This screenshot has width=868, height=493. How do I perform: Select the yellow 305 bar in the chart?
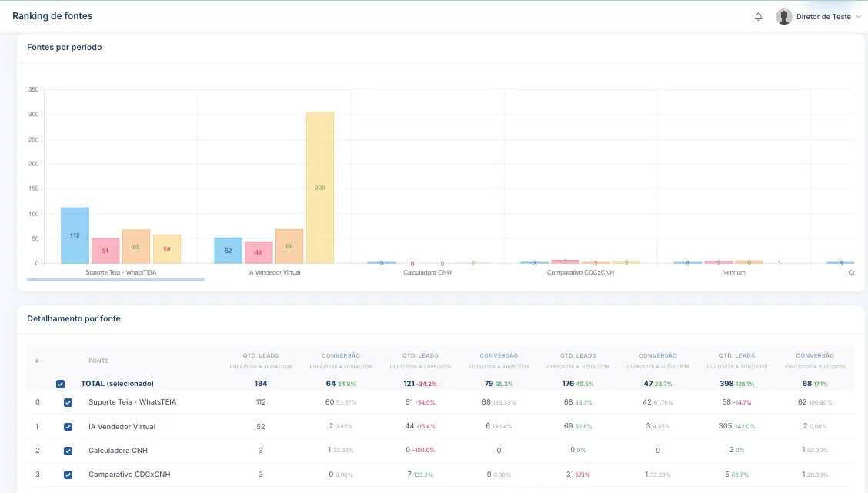(320, 188)
